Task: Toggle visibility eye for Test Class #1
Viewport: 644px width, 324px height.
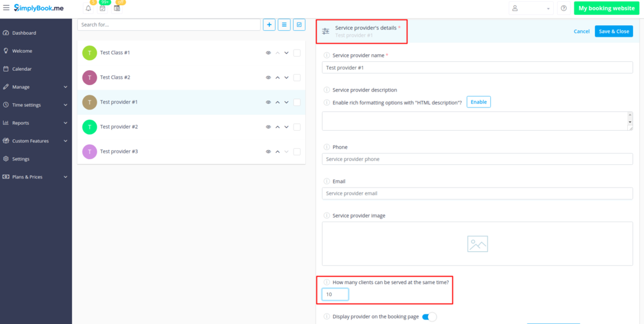Action: click(268, 53)
